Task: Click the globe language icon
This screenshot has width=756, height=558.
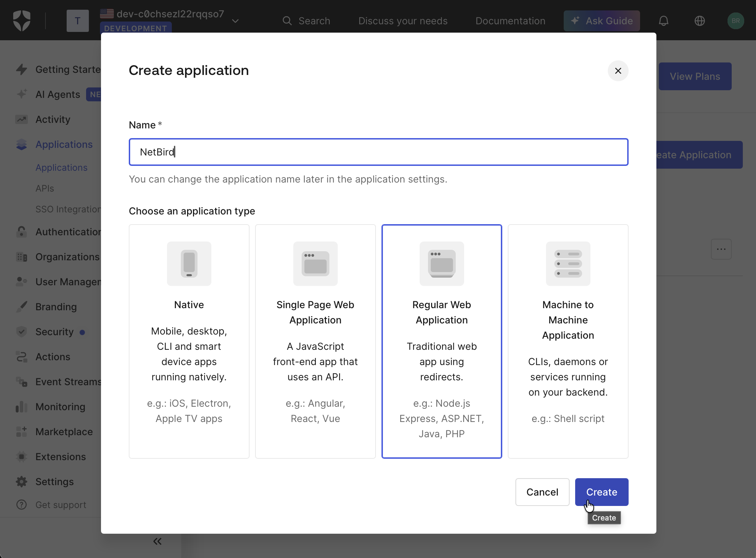Action: [700, 20]
